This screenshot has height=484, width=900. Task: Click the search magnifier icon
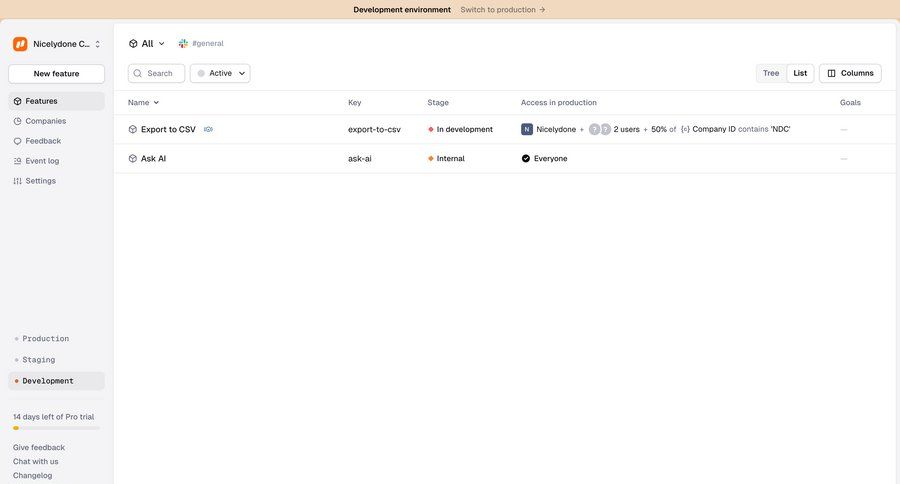click(x=138, y=73)
